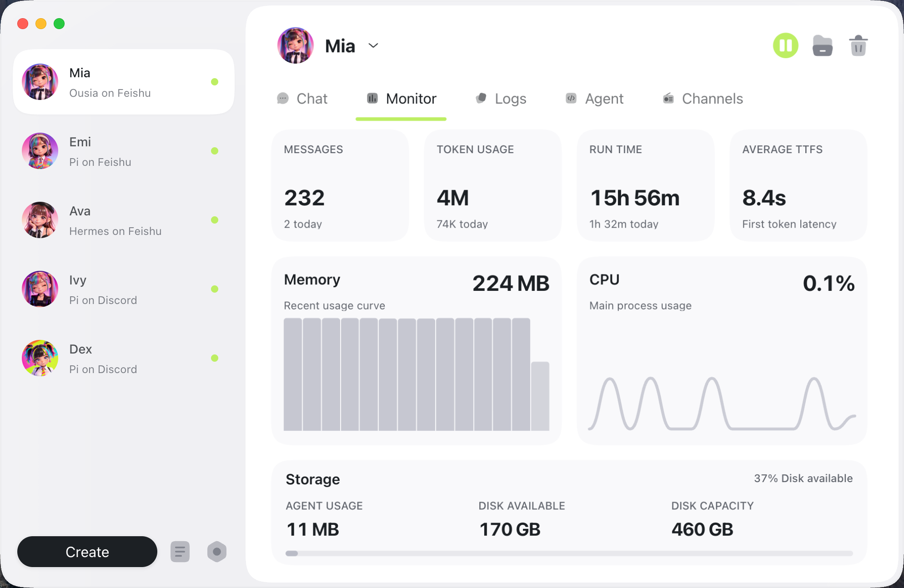Viewport: 904px width, 588px height.
Task: Select the Monitor tab
Action: (x=402, y=99)
